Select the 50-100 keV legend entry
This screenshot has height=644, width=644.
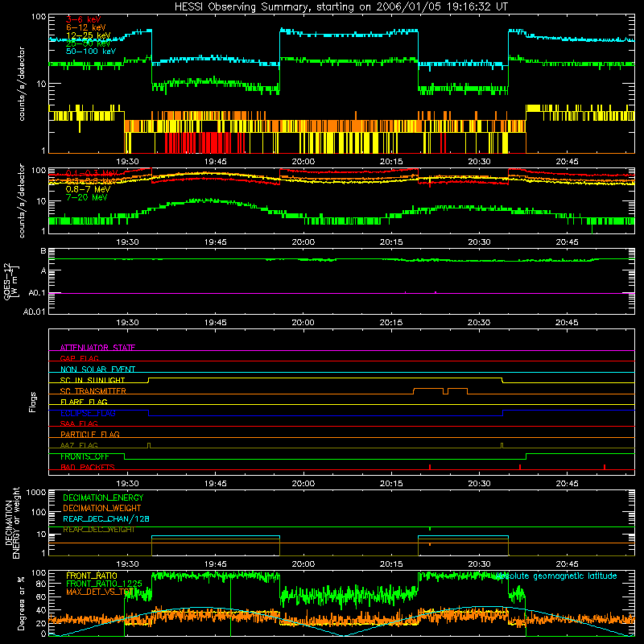[91, 52]
